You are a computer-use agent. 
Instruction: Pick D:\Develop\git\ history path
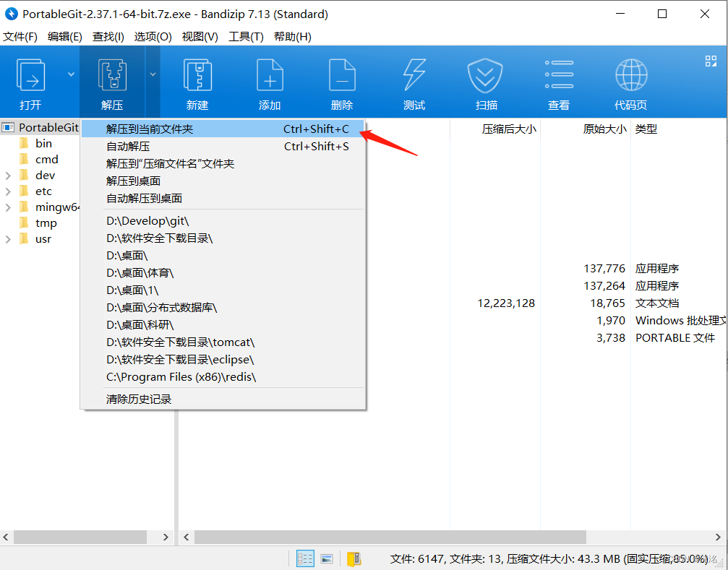click(x=223, y=221)
